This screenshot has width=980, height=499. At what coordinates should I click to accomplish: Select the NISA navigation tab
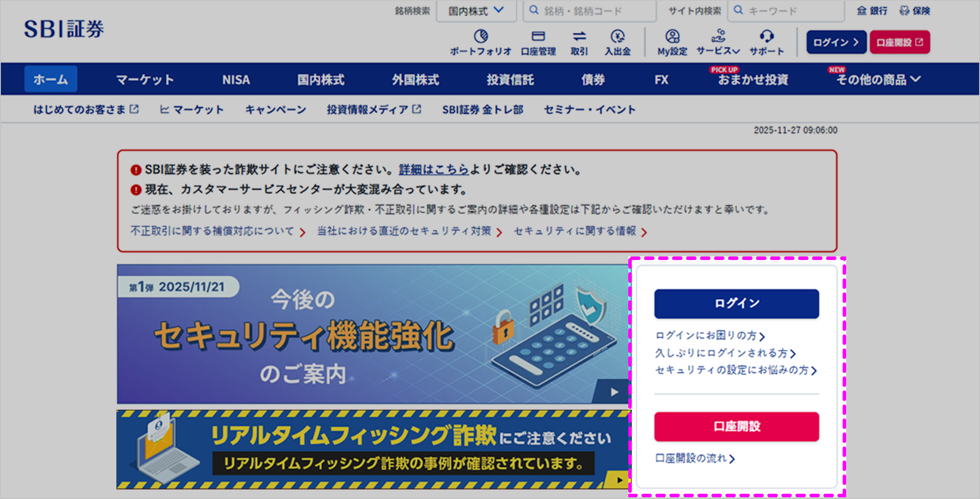pos(236,80)
